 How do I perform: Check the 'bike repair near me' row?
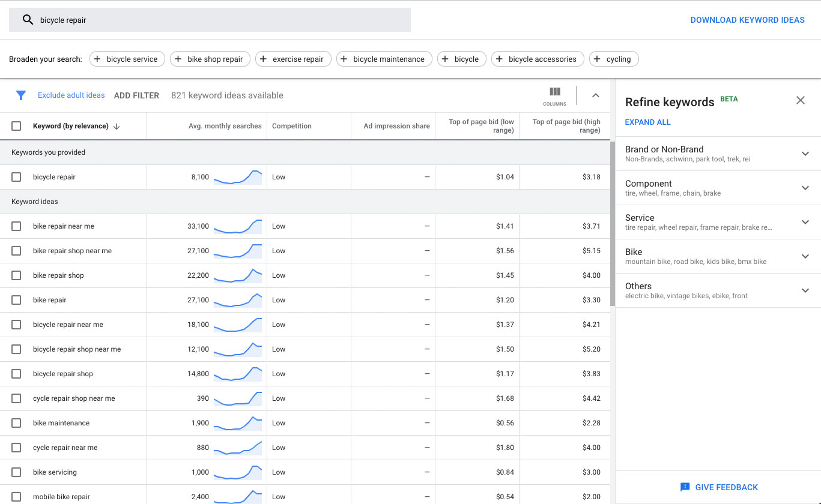click(x=16, y=226)
